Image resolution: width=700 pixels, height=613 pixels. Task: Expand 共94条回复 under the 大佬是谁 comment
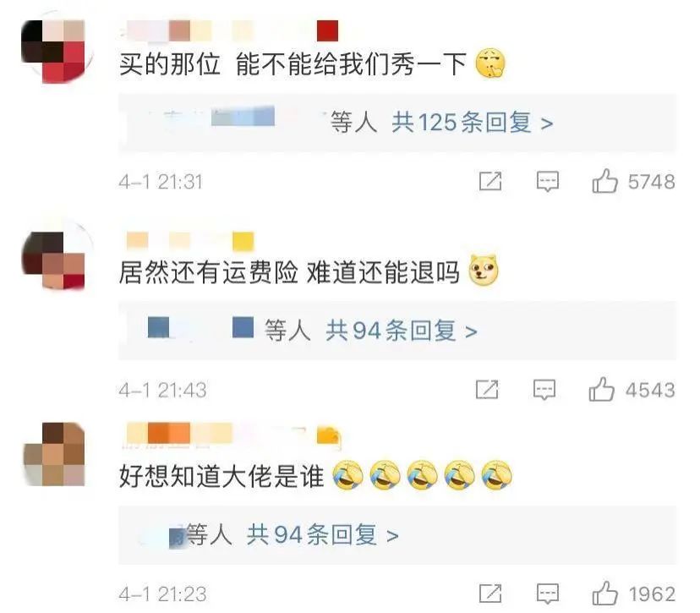click(x=322, y=534)
